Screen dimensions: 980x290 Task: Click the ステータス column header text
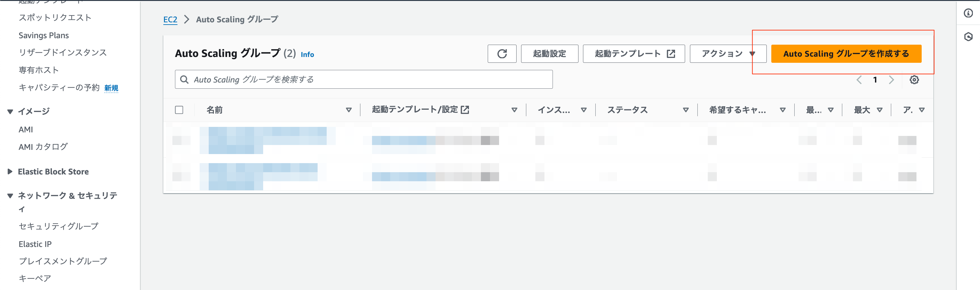627,110
